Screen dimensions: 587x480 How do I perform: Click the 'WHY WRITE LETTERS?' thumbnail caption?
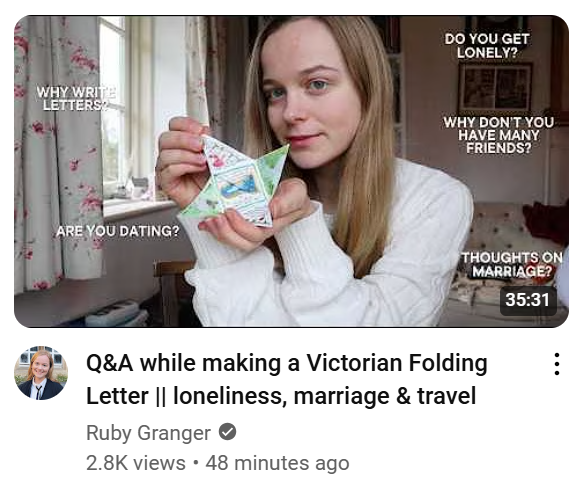click(x=76, y=98)
